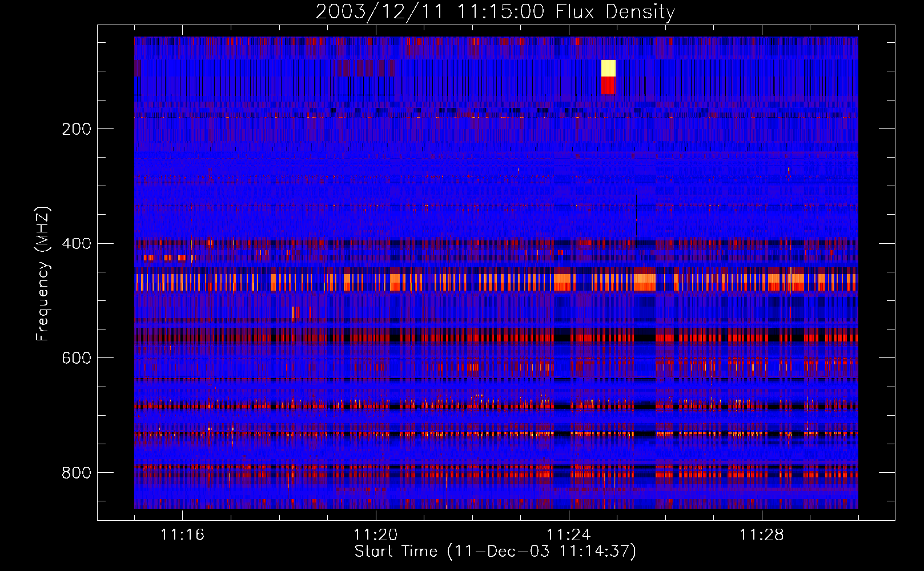Click the 400 frequency tick label

(x=77, y=244)
